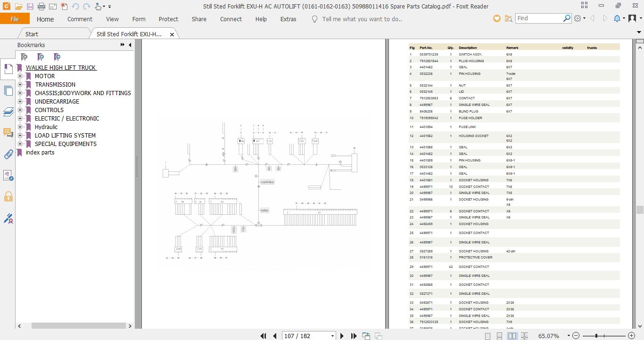This screenshot has width=644, height=340.
Task: Jump to ELECTRIC / ELECTRONIC bookmark
Action: click(x=67, y=119)
